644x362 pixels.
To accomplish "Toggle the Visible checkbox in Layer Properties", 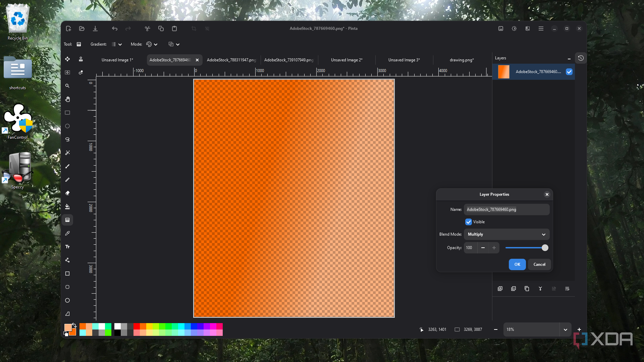I will [469, 222].
